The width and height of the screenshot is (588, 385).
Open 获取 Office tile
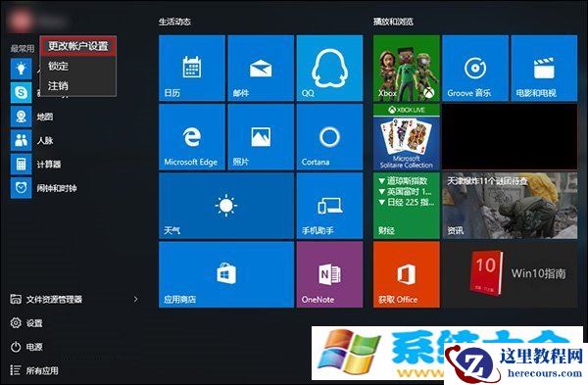(407, 274)
